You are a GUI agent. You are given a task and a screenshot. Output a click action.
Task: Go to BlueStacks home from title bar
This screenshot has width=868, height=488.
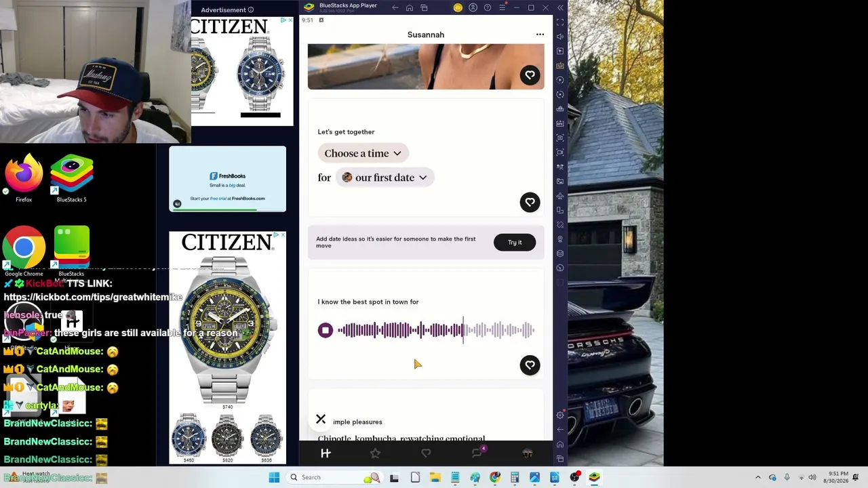point(410,7)
